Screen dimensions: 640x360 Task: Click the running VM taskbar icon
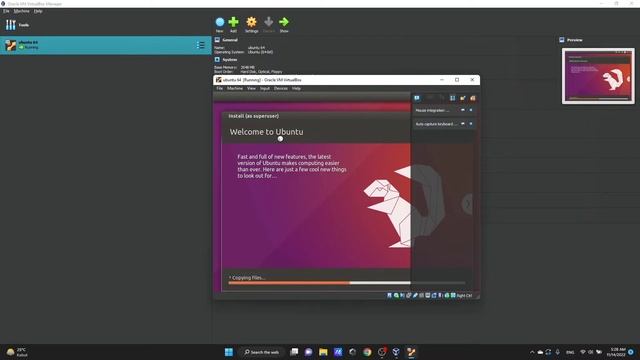(411, 352)
